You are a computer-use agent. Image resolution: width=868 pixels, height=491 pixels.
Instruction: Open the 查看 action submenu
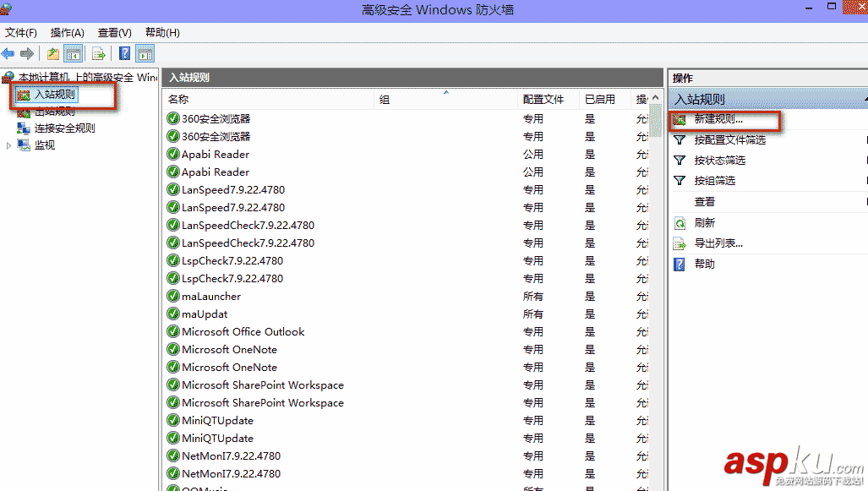point(704,202)
